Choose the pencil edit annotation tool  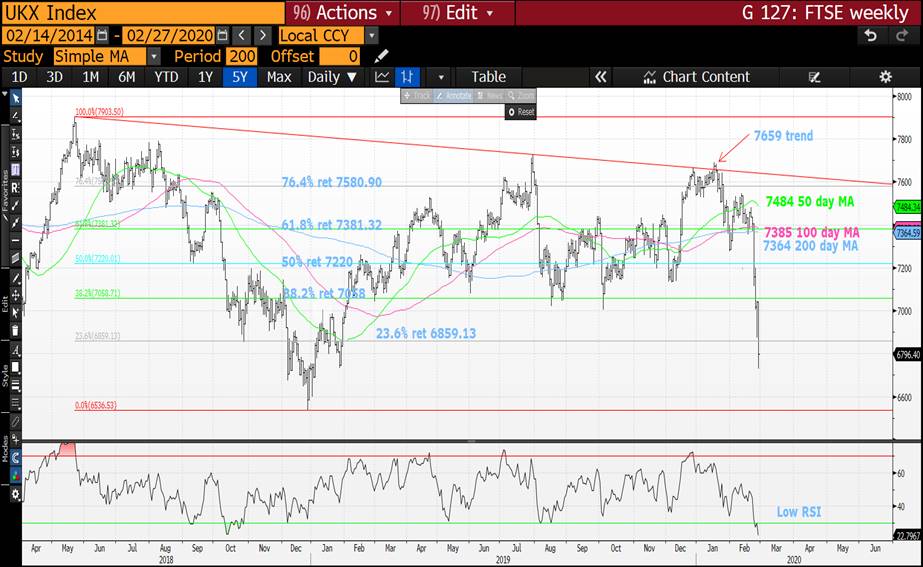pyautogui.click(x=16, y=277)
